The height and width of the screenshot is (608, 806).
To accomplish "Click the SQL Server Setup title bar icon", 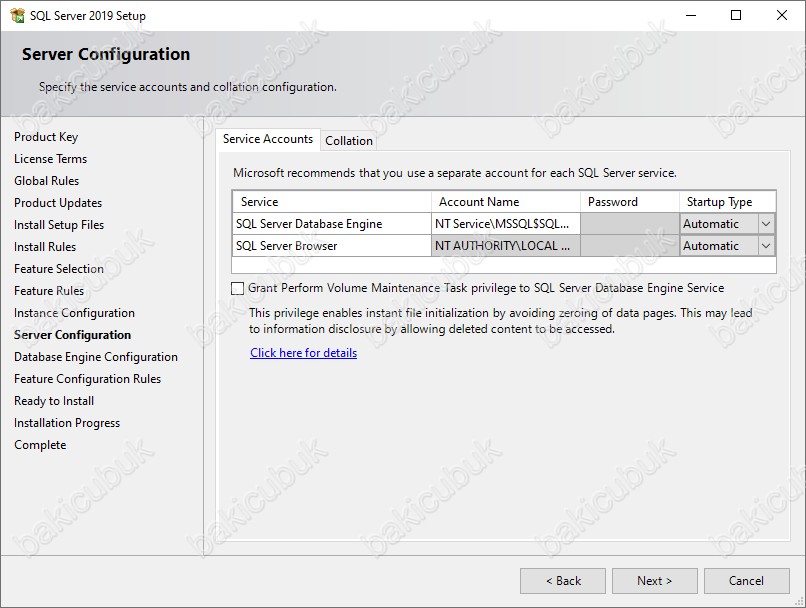I will [x=17, y=15].
